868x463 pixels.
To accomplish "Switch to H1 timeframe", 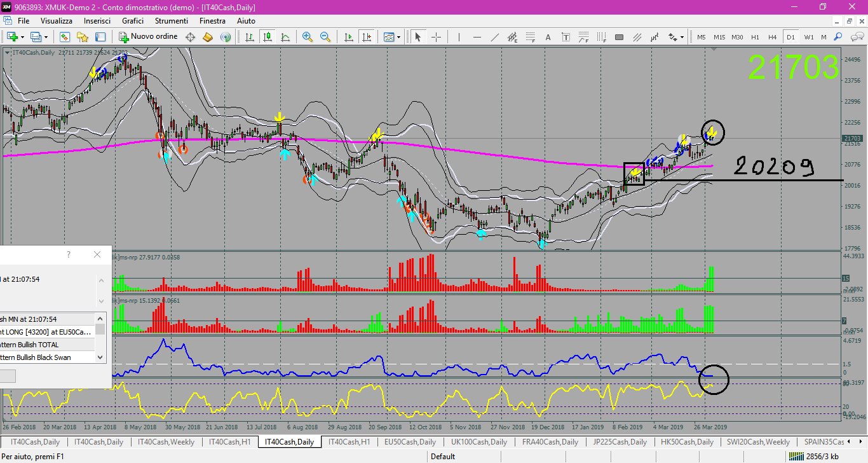I will coord(755,37).
